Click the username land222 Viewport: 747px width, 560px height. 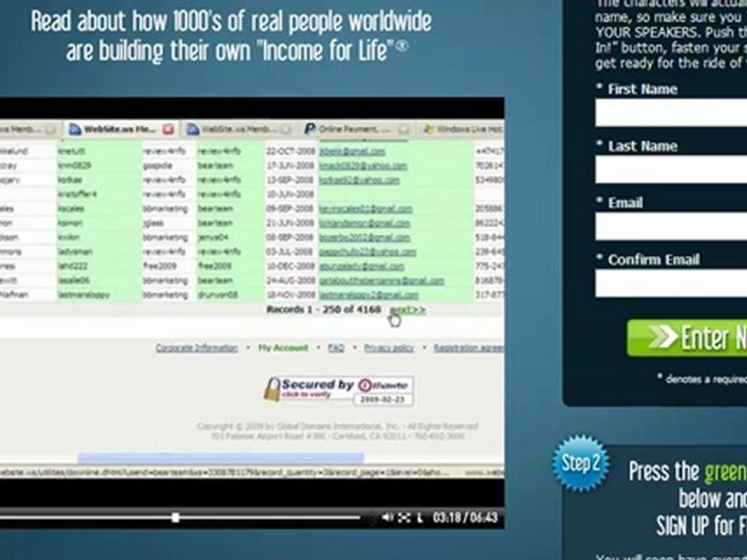(x=72, y=266)
